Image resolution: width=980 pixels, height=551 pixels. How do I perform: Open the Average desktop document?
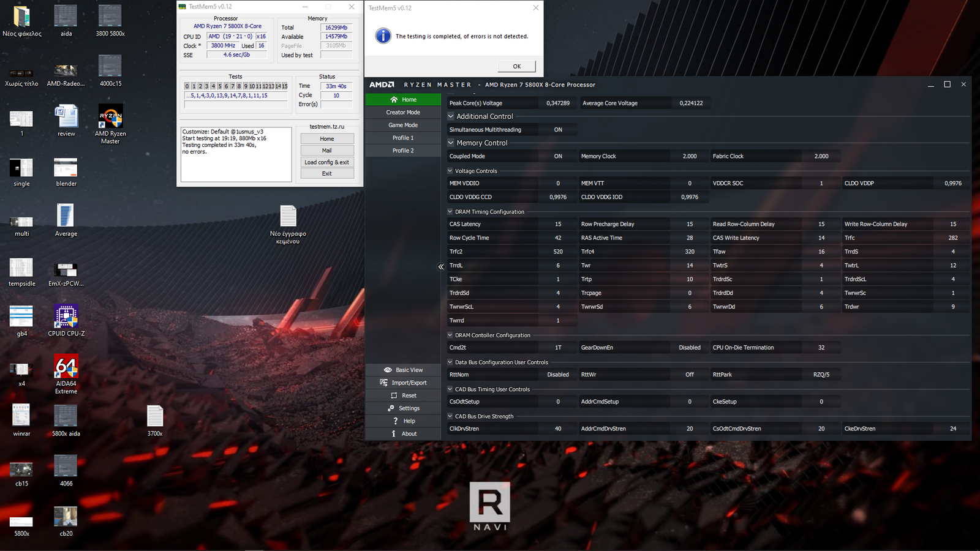[66, 220]
